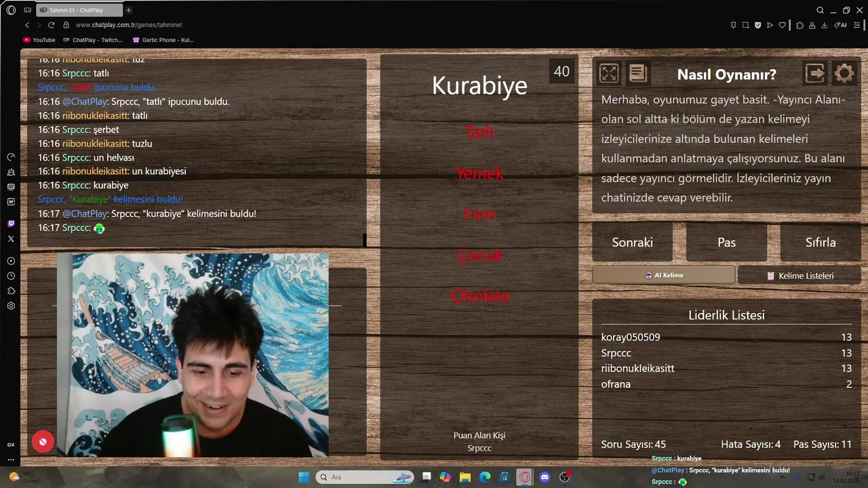868x488 pixels.
Task: Open the YouTube bookmark
Action: tap(39, 40)
